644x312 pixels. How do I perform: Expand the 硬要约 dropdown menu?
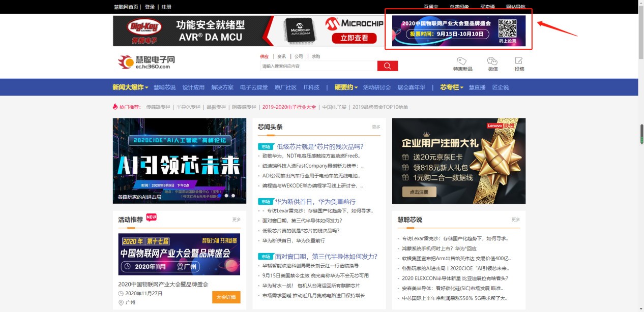(x=346, y=87)
